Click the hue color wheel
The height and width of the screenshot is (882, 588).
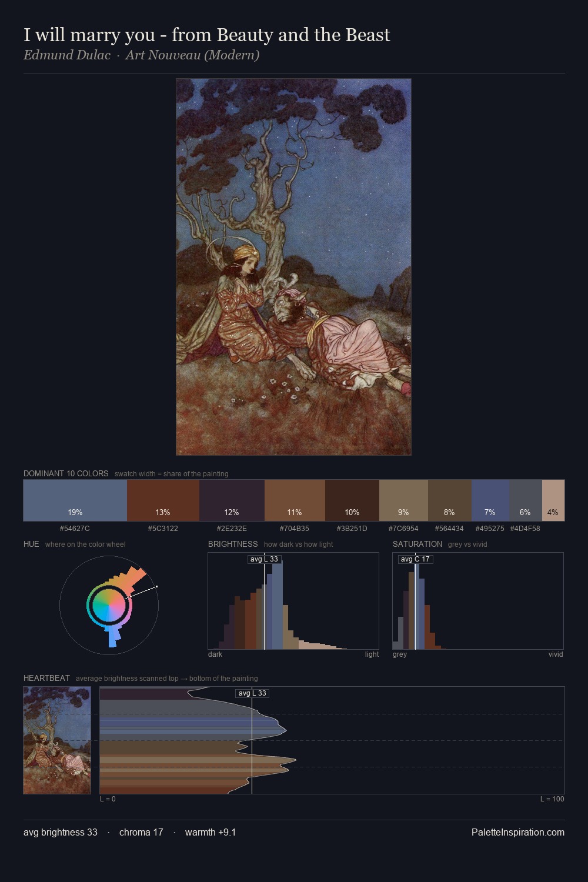(x=109, y=605)
